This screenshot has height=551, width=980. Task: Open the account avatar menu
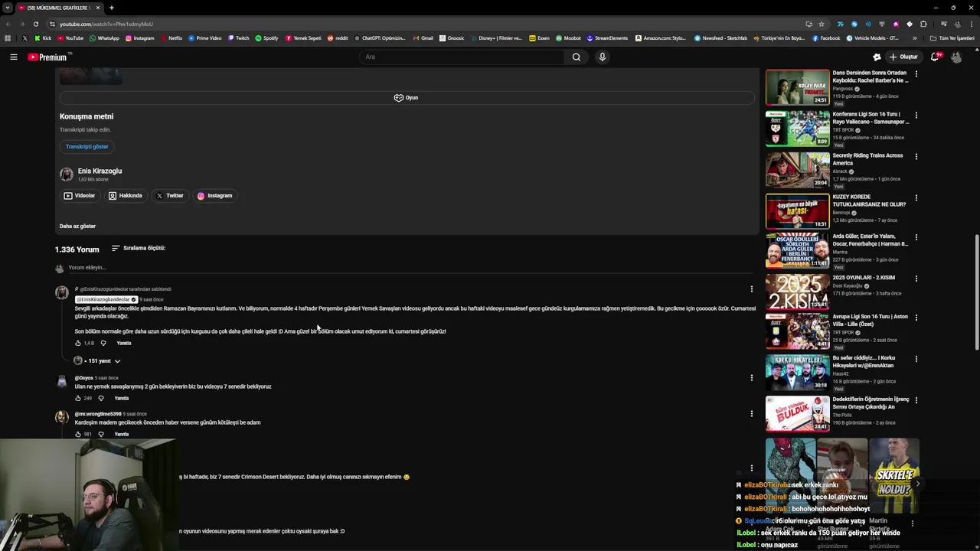pyautogui.click(x=956, y=57)
